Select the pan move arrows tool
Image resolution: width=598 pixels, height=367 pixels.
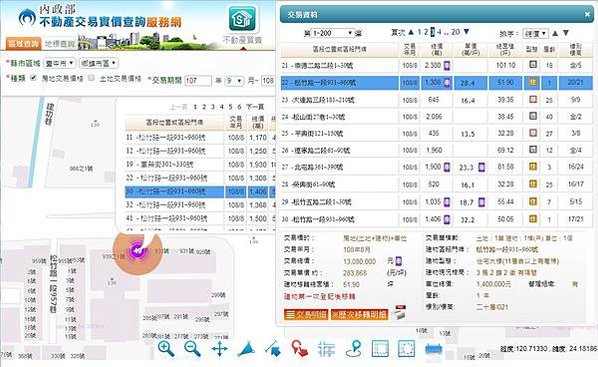(220, 349)
